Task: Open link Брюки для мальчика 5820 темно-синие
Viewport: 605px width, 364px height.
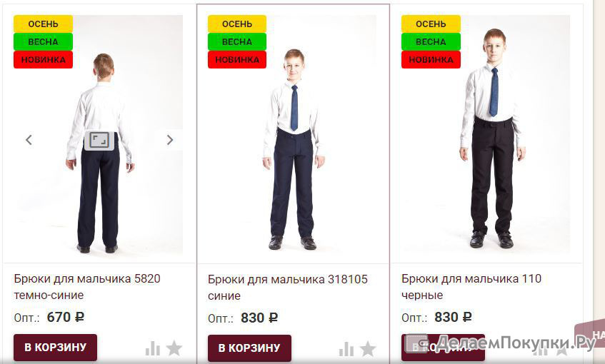Action: point(87,286)
